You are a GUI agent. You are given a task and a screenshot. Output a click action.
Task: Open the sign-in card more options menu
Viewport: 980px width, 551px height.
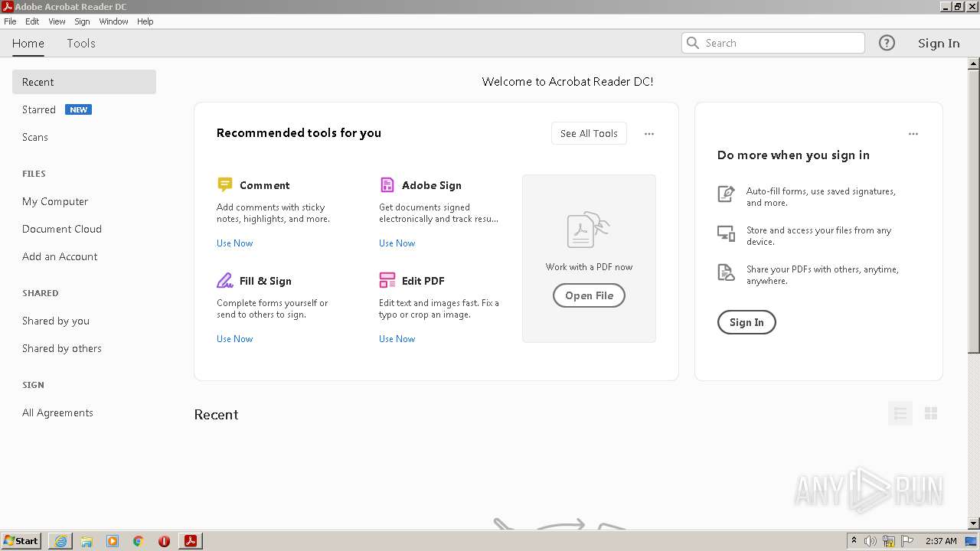click(x=913, y=134)
